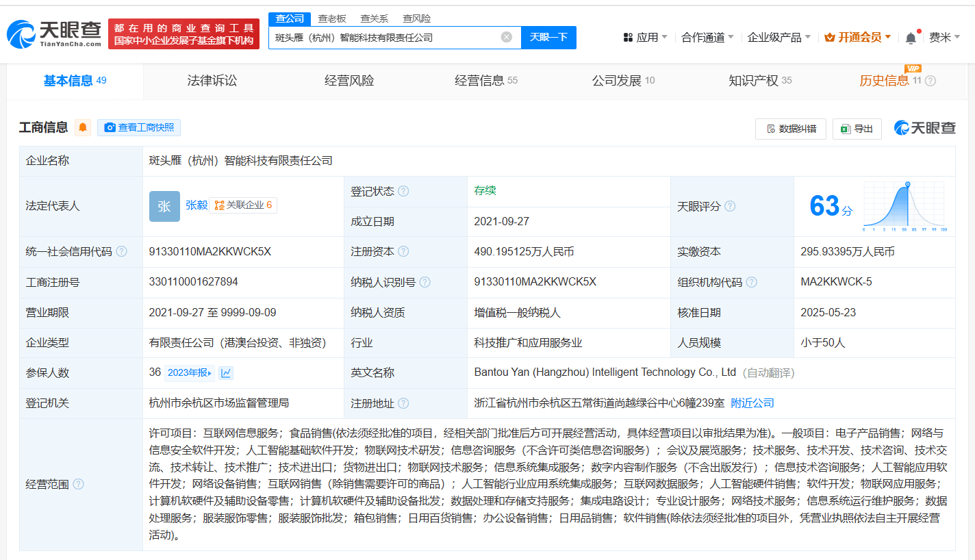Click the 张 avatar of legal representative
975x560 pixels.
tap(164, 206)
